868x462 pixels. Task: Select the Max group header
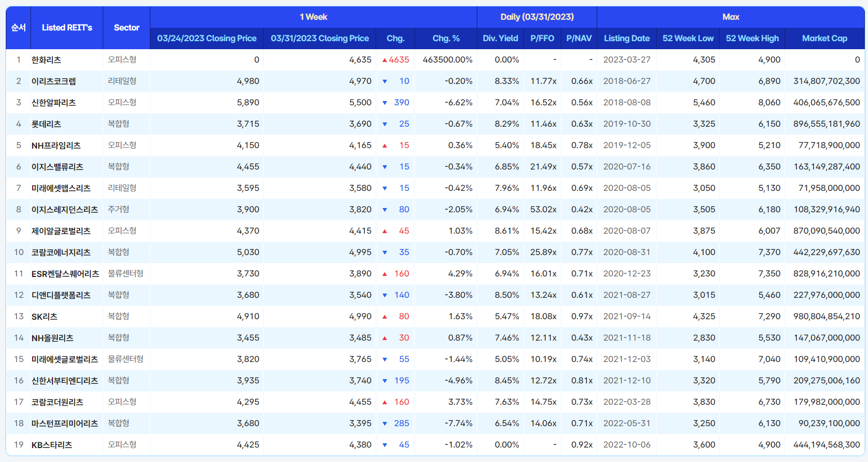(x=730, y=17)
